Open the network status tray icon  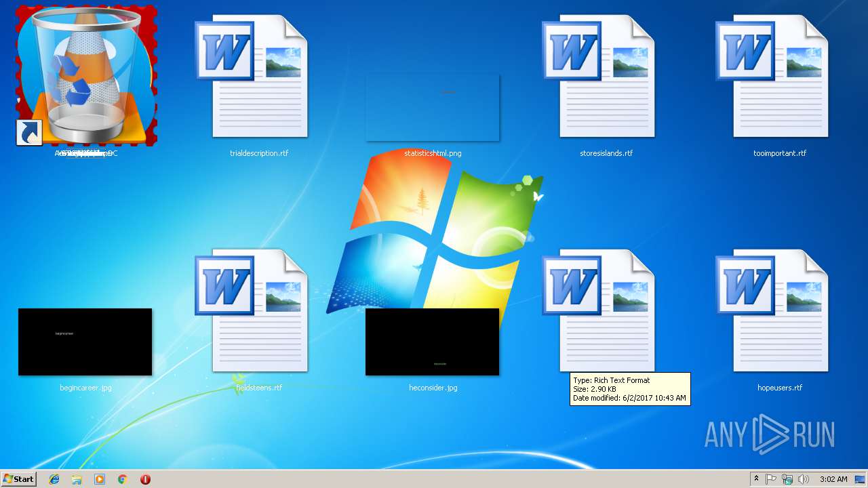click(x=787, y=479)
